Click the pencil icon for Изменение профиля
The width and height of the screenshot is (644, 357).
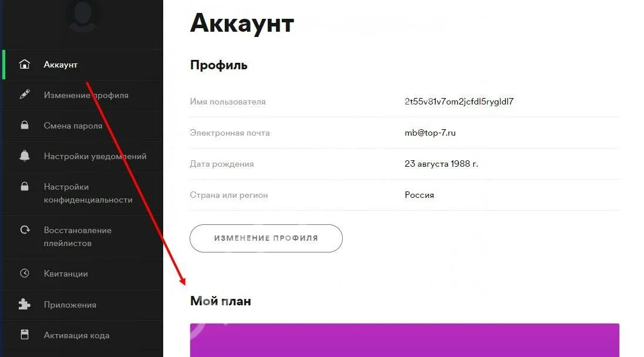tap(25, 95)
